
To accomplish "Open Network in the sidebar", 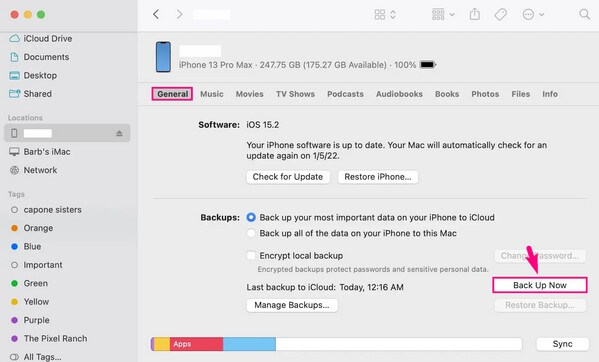I will coord(33,170).
